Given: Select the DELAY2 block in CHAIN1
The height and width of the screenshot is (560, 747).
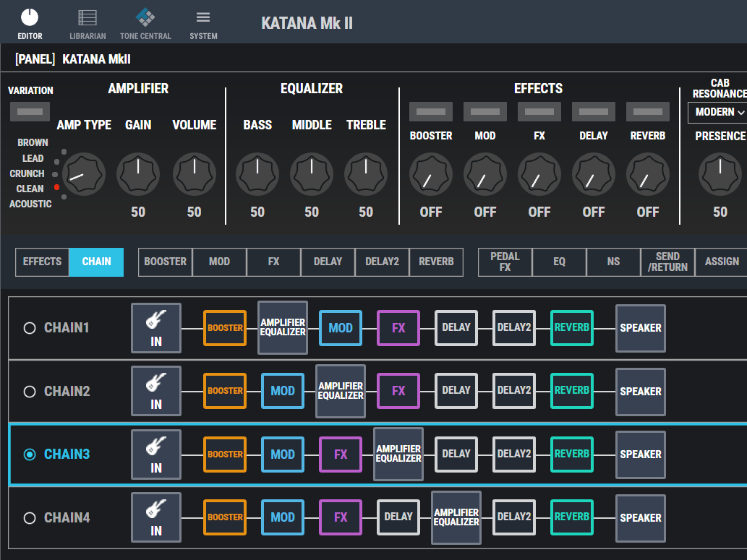Looking at the screenshot, I should [x=514, y=328].
